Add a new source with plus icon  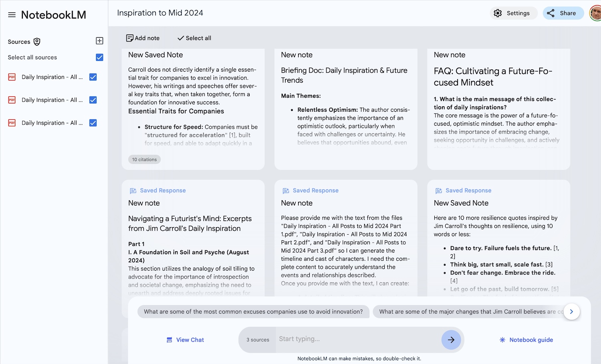click(x=99, y=41)
